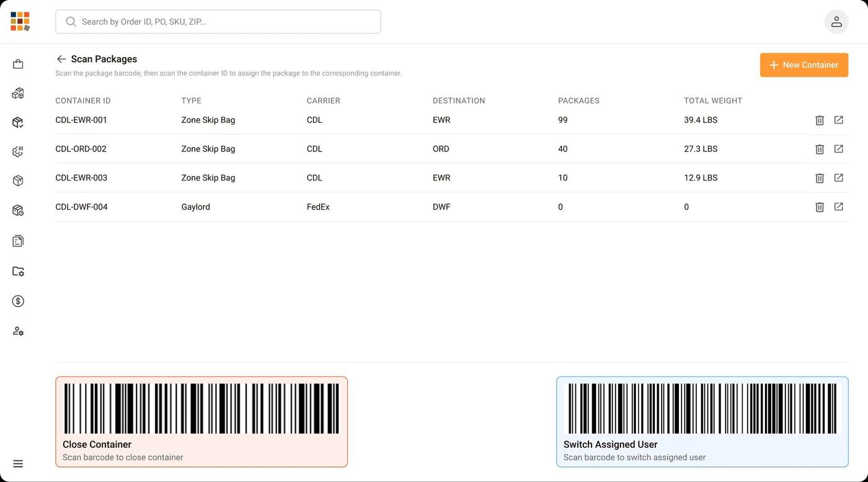Screen dimensions: 868x482
Task: Select the CDL-EWR-001 container ID
Action: [81, 120]
